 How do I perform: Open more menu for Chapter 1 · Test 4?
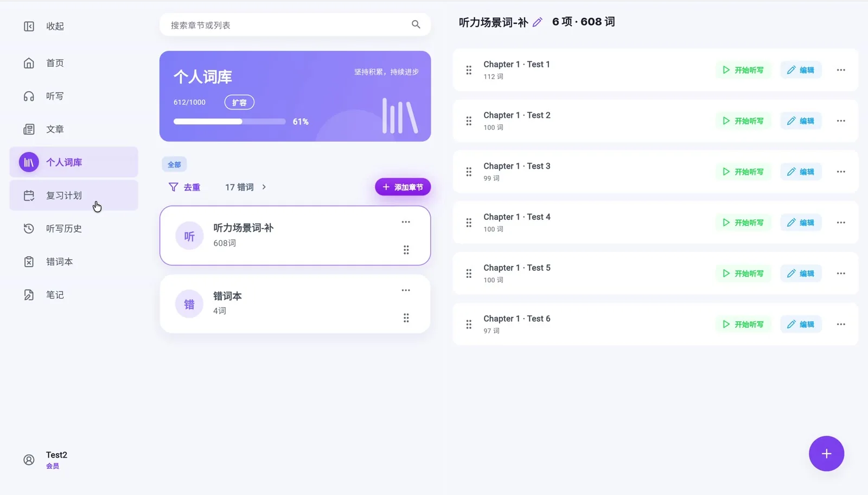pos(841,223)
